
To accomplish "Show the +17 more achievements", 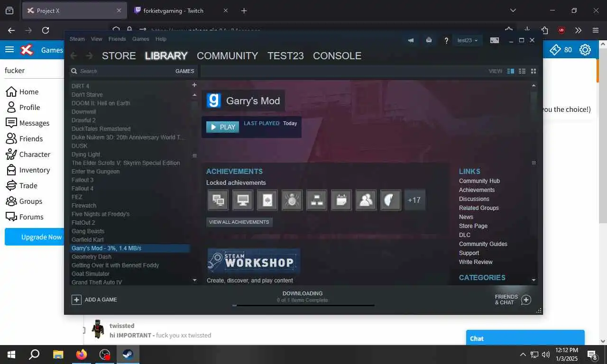I will point(414,200).
